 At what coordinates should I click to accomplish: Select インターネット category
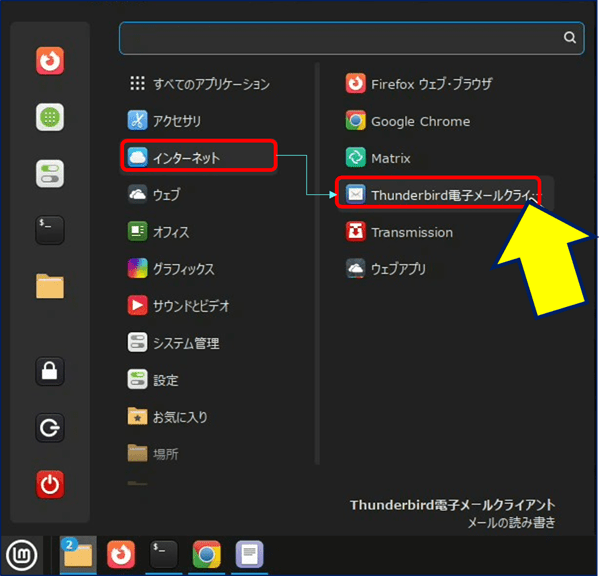199,157
